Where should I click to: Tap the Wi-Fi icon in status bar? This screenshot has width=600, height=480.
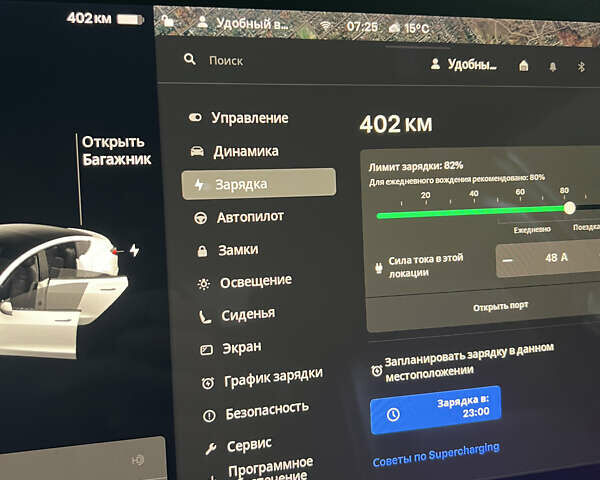coord(325,26)
